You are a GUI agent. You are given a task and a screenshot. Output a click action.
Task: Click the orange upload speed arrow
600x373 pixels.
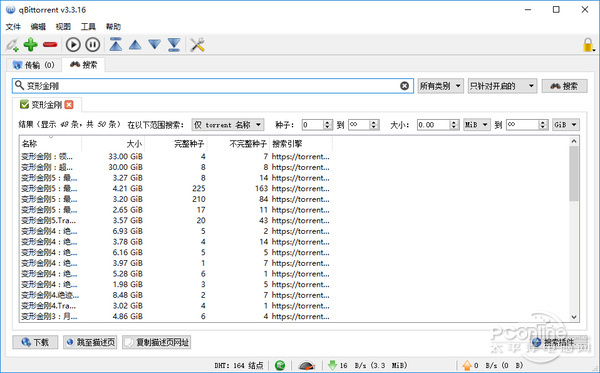(467, 365)
